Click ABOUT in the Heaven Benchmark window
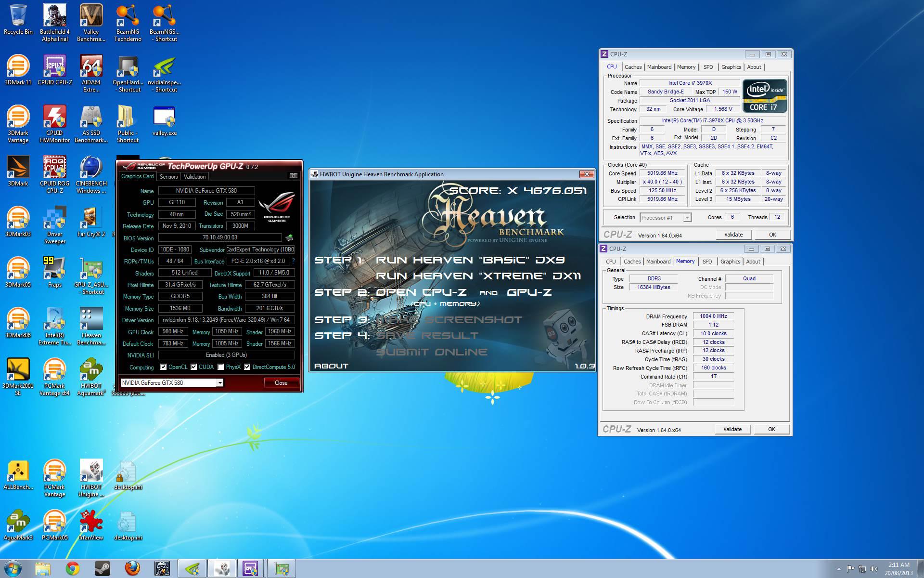 pyautogui.click(x=331, y=366)
